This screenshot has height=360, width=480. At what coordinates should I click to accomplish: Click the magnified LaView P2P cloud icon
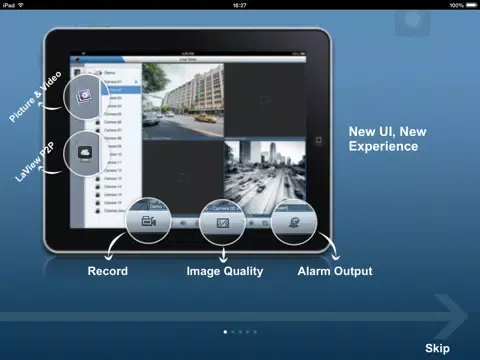click(85, 153)
